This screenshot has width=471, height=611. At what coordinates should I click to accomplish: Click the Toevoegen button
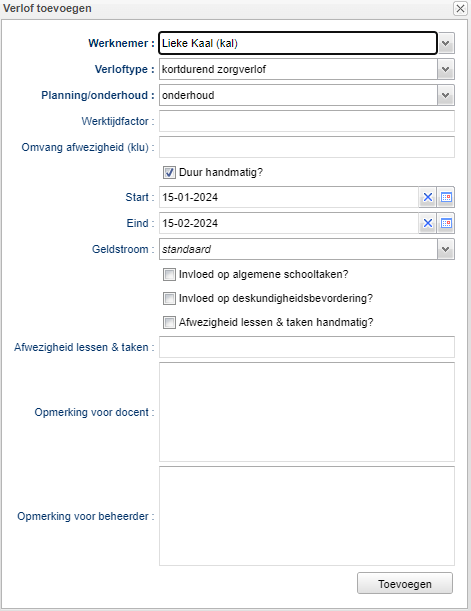[405, 583]
